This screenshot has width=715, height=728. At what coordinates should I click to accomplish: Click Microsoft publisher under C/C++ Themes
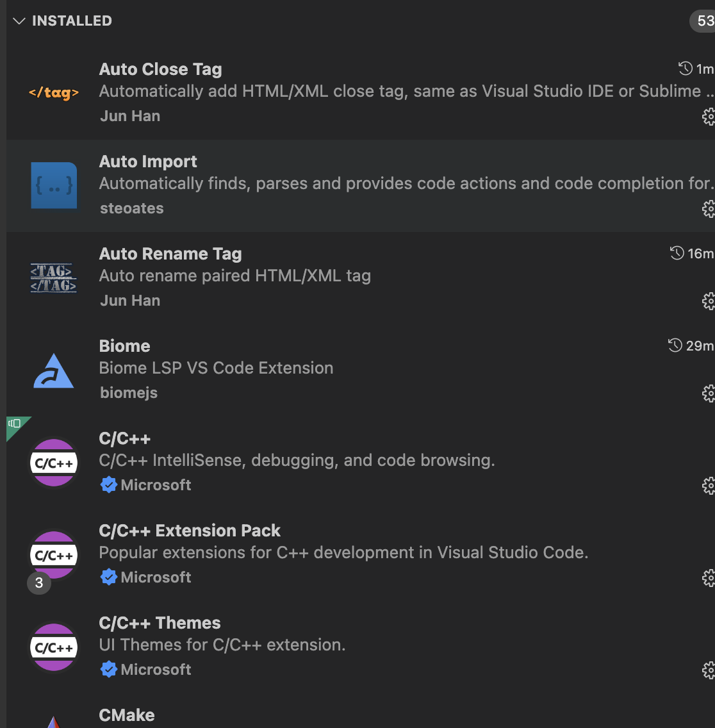(x=156, y=670)
